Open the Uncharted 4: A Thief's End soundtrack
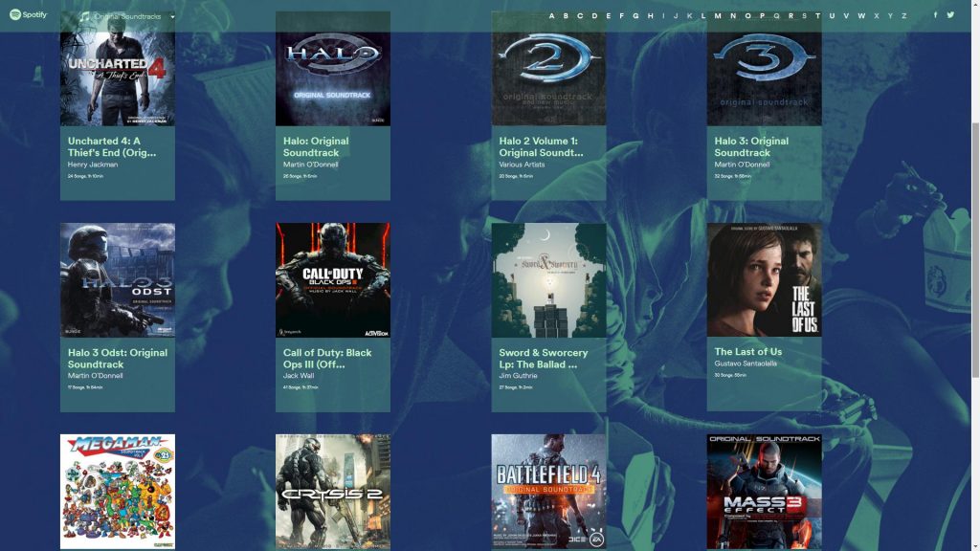Image resolution: width=980 pixels, height=551 pixels. [106, 146]
